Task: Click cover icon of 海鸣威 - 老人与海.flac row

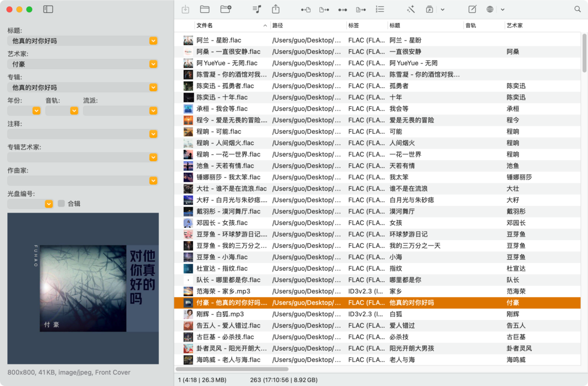Action: [188, 360]
